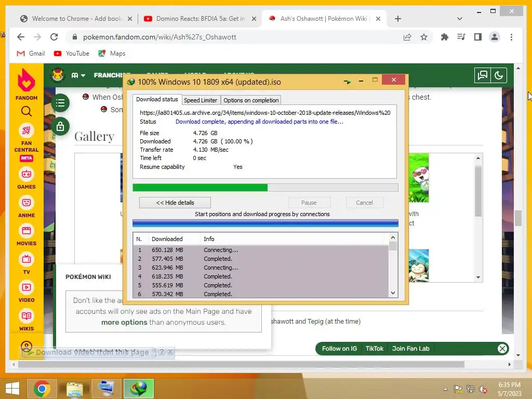
Task: Open the FRANCHISE wiki menu
Action: [x=112, y=75]
